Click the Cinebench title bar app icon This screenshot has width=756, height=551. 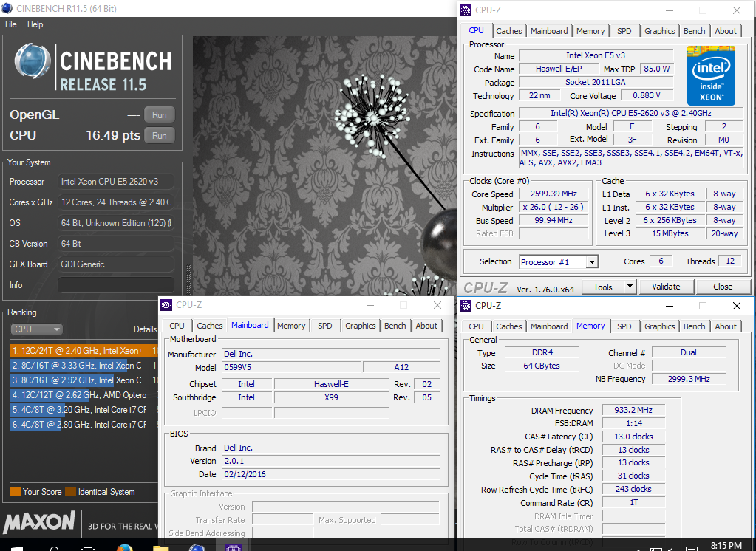(7, 8)
